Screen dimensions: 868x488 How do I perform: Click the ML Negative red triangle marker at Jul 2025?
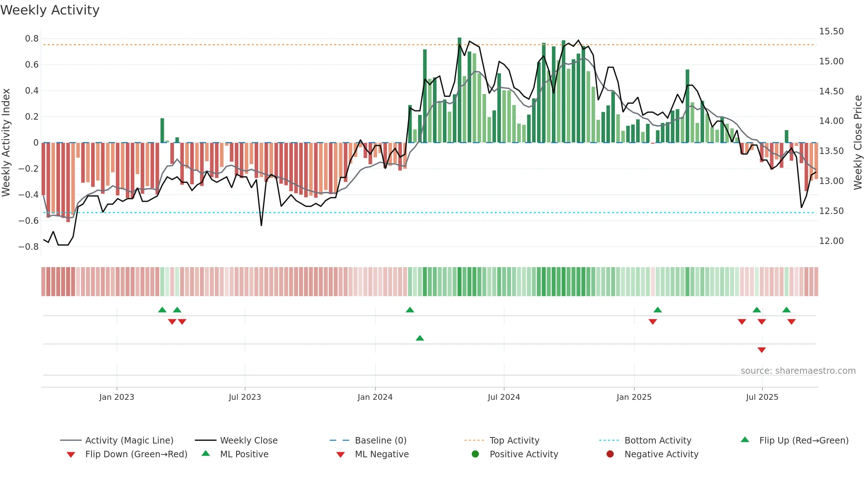762,350
